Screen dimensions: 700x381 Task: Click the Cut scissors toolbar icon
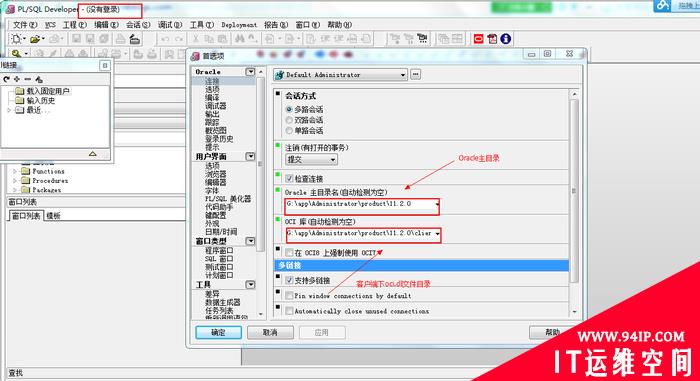point(196,39)
